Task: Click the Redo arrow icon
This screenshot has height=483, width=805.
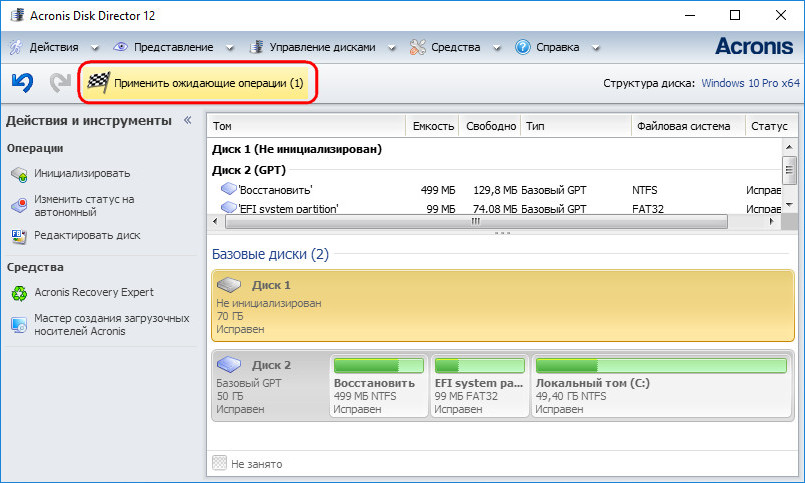Action: tap(60, 82)
